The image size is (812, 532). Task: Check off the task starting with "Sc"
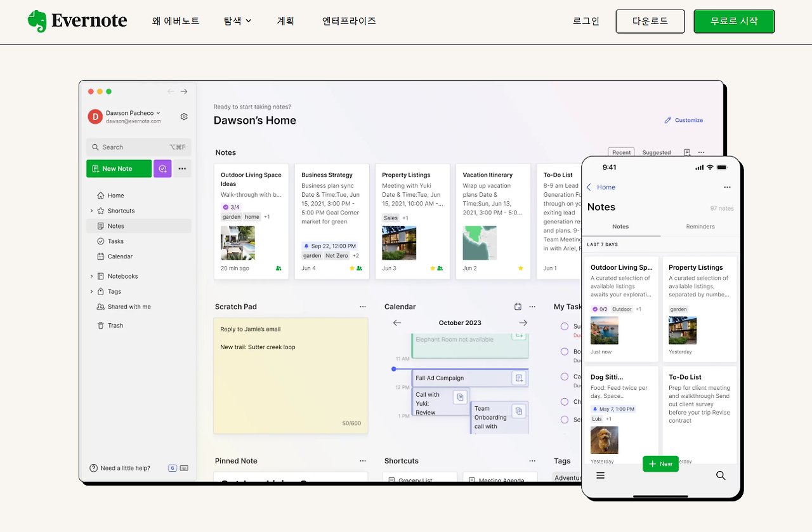pos(565,420)
